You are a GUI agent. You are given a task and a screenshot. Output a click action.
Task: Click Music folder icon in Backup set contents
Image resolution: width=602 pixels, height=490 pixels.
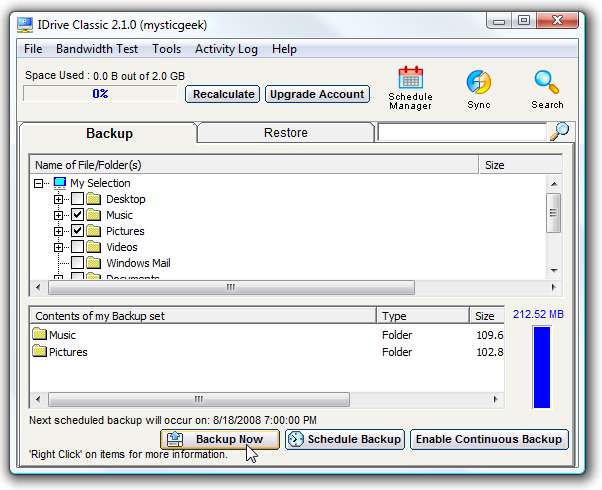(x=39, y=334)
